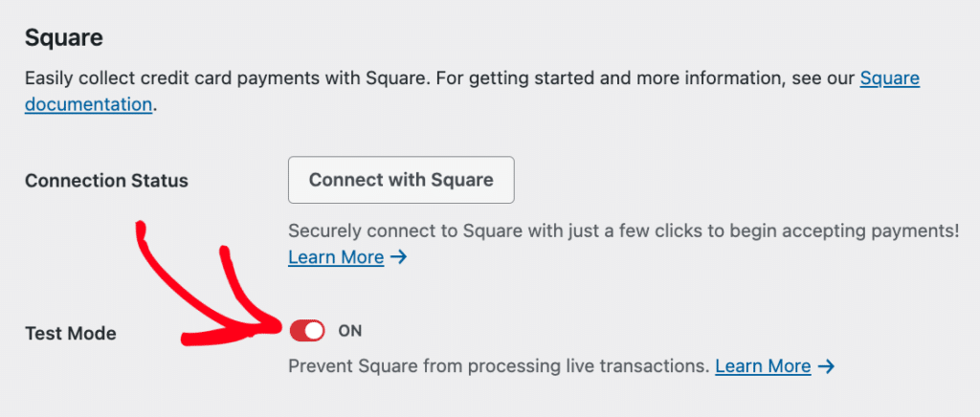Click the Square section heading
This screenshot has width=980, height=417.
click(64, 38)
